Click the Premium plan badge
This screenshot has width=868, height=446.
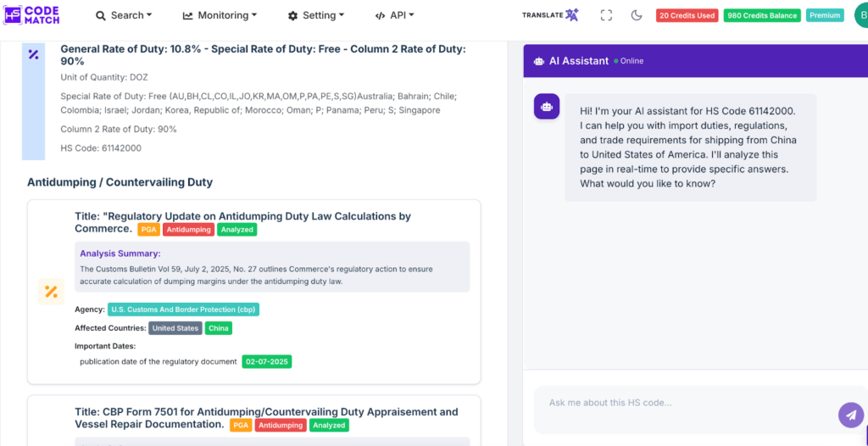click(x=825, y=15)
